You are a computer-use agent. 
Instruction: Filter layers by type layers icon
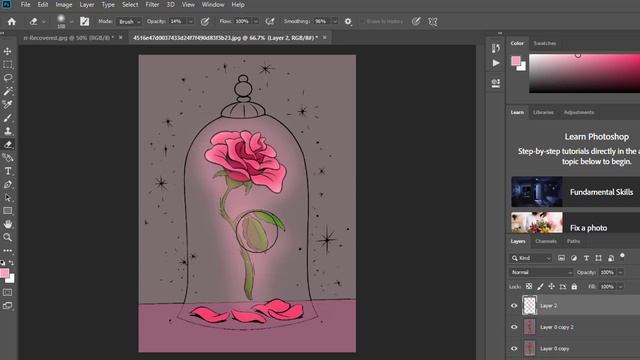(x=586, y=258)
